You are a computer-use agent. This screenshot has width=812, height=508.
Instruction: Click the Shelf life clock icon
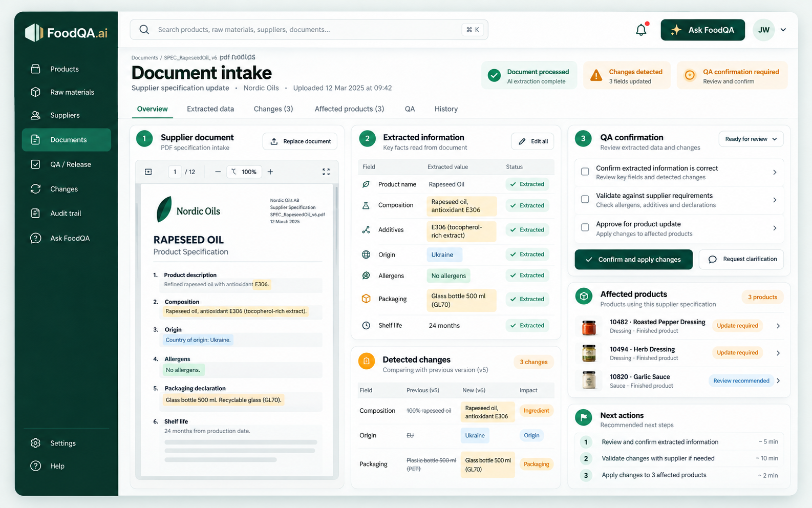(x=366, y=325)
